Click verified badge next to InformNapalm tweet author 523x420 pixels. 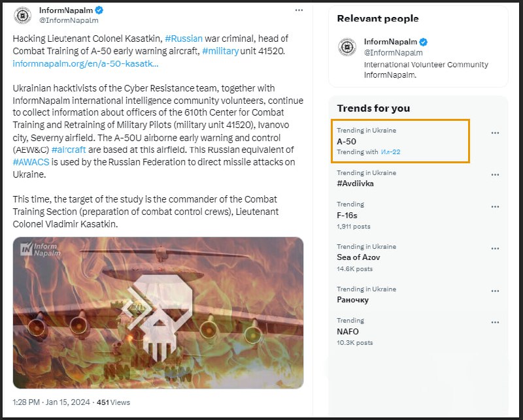pos(99,10)
